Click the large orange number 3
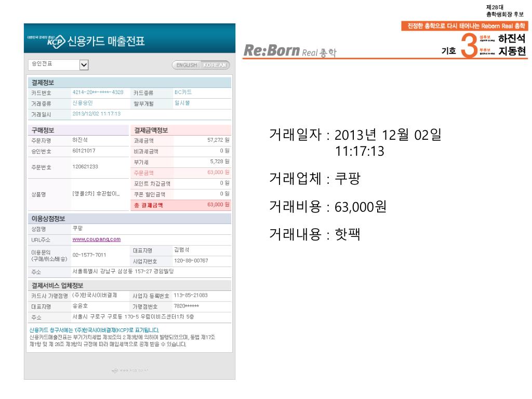532x399 pixels. pos(469,46)
